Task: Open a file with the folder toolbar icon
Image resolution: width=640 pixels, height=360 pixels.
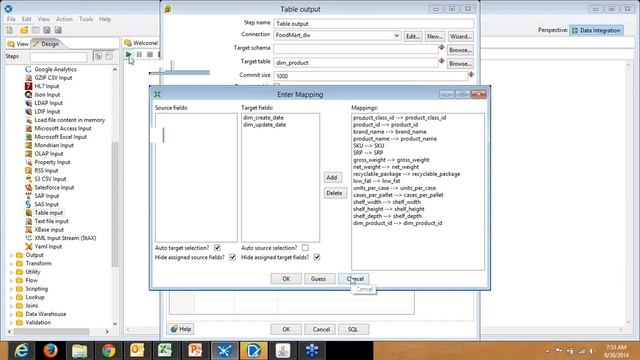Action: [24, 30]
